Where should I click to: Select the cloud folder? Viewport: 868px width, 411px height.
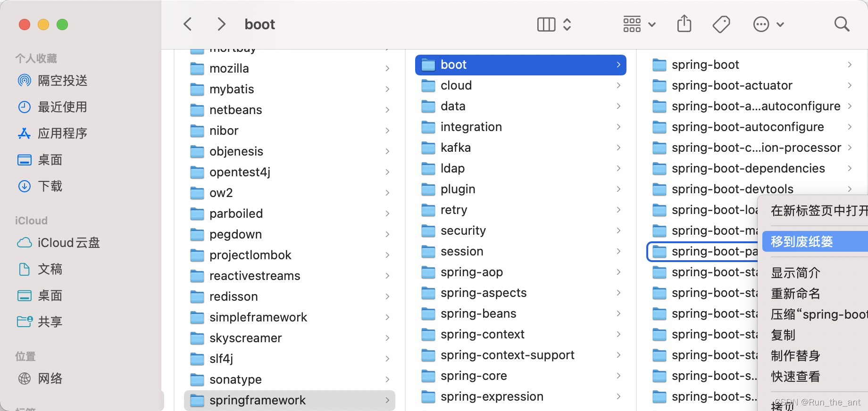coord(520,85)
